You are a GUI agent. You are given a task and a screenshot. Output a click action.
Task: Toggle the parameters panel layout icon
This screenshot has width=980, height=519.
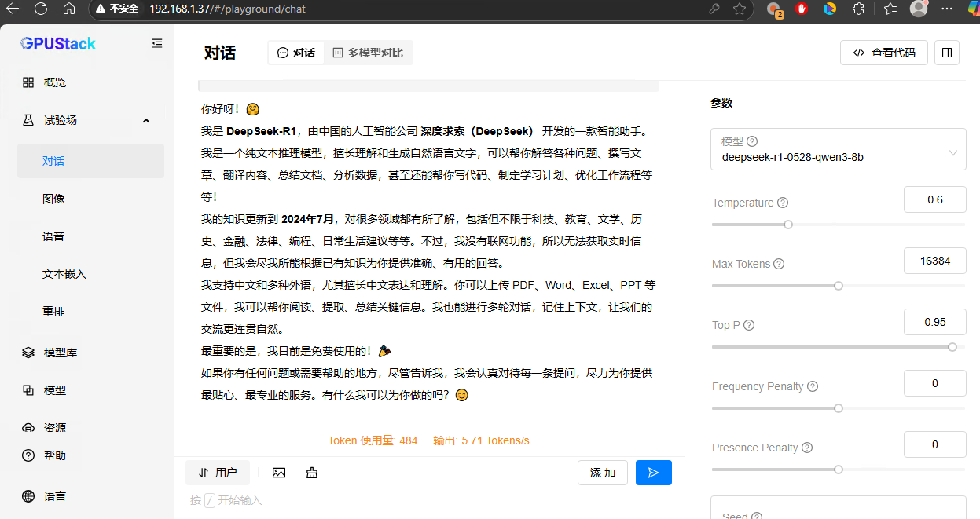click(x=947, y=53)
